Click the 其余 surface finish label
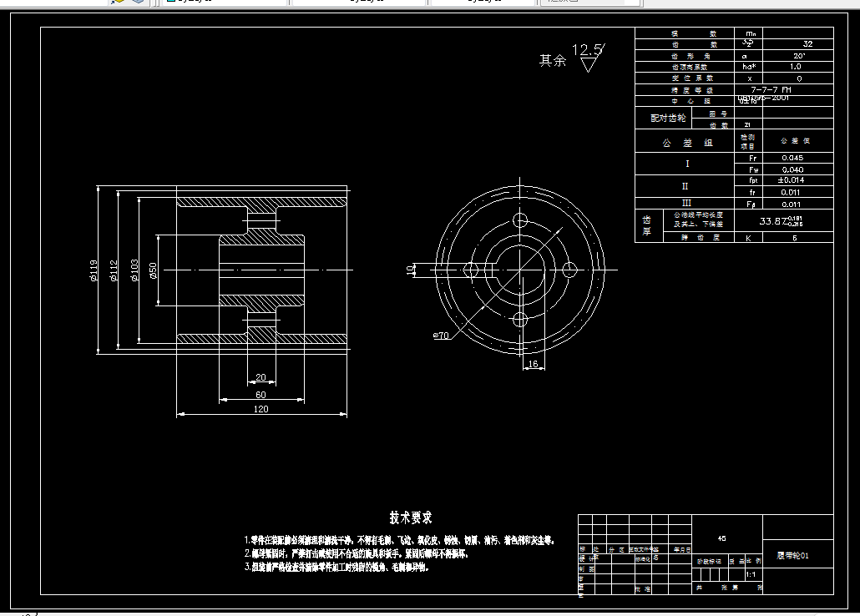860x616 pixels. pyautogui.click(x=552, y=60)
